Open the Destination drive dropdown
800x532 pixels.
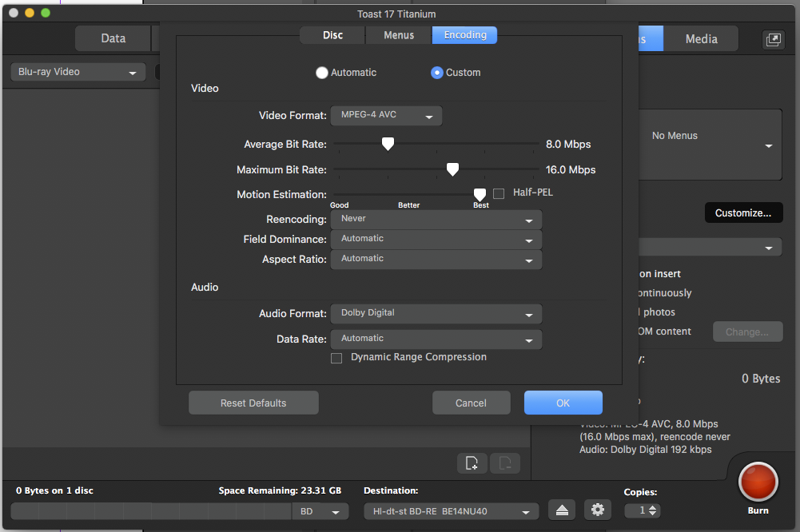[451, 511]
